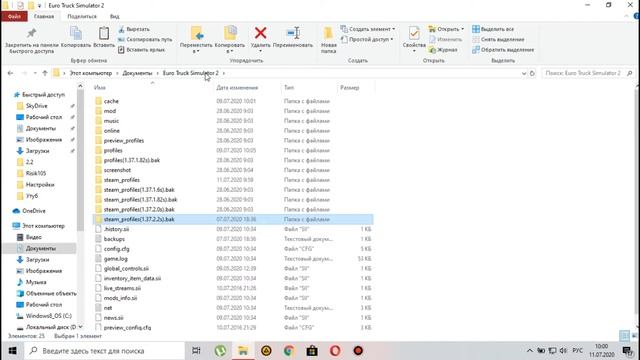
Task: Click Снять выделение in ribbon
Action: click(x=498, y=40)
